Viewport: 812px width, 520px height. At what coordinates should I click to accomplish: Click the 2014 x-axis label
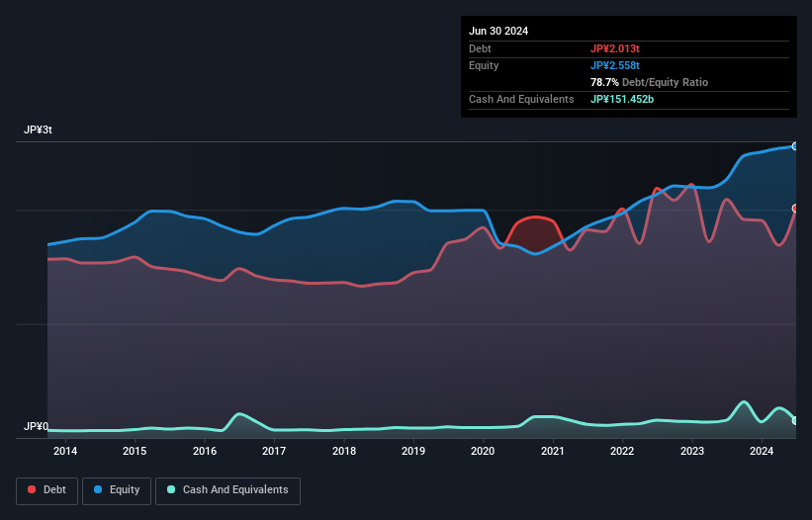tap(65, 451)
